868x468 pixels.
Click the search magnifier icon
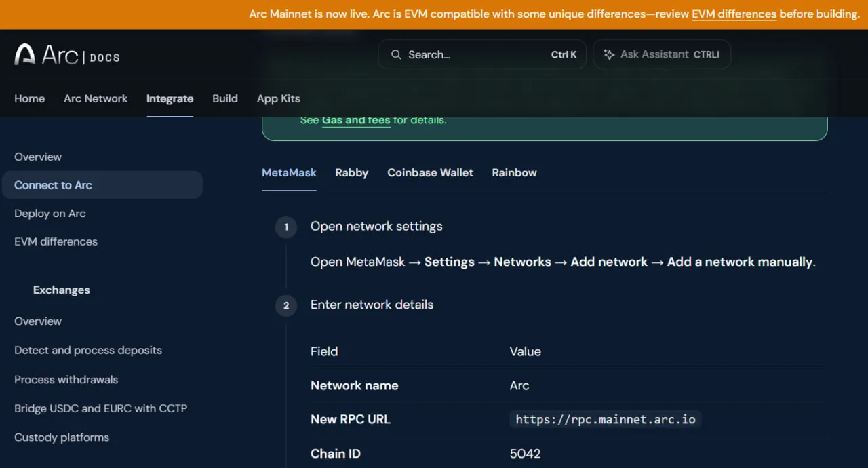tap(396, 54)
